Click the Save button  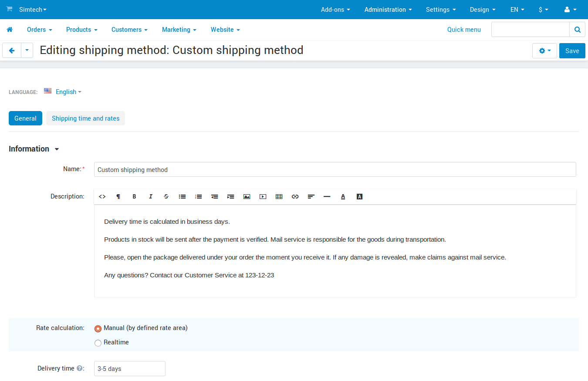click(x=572, y=51)
